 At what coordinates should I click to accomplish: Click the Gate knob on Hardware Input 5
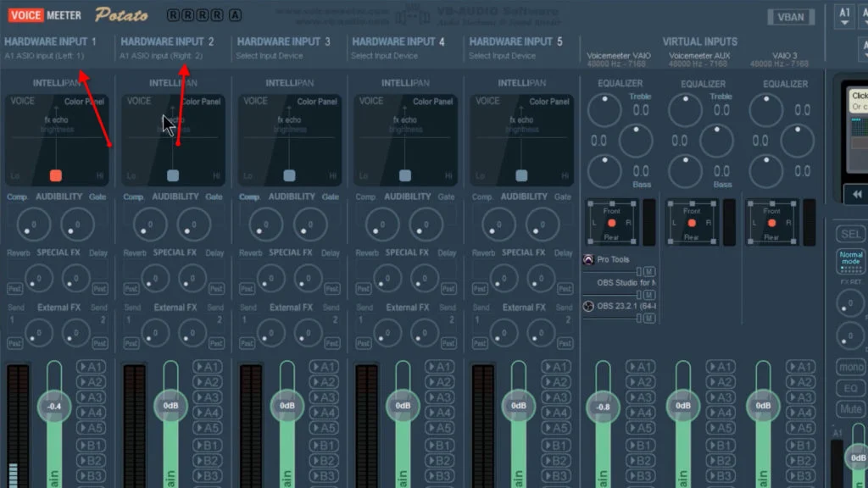pyautogui.click(x=542, y=225)
